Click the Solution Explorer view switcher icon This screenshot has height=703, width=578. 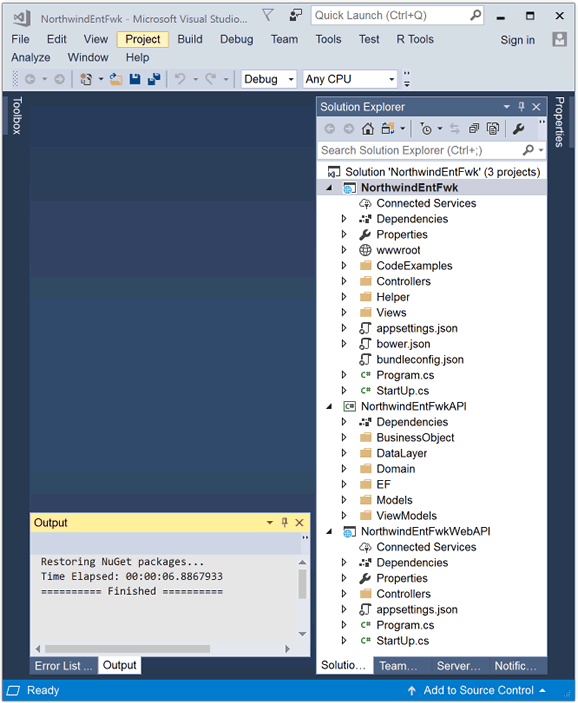point(387,129)
